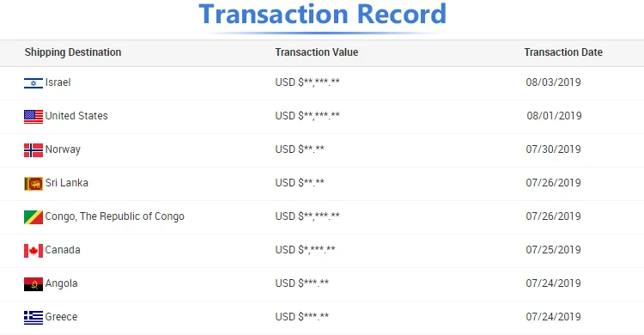Screen dimensions: 644x335
Task: Select the Israel destination name
Action: pyautogui.click(x=58, y=82)
